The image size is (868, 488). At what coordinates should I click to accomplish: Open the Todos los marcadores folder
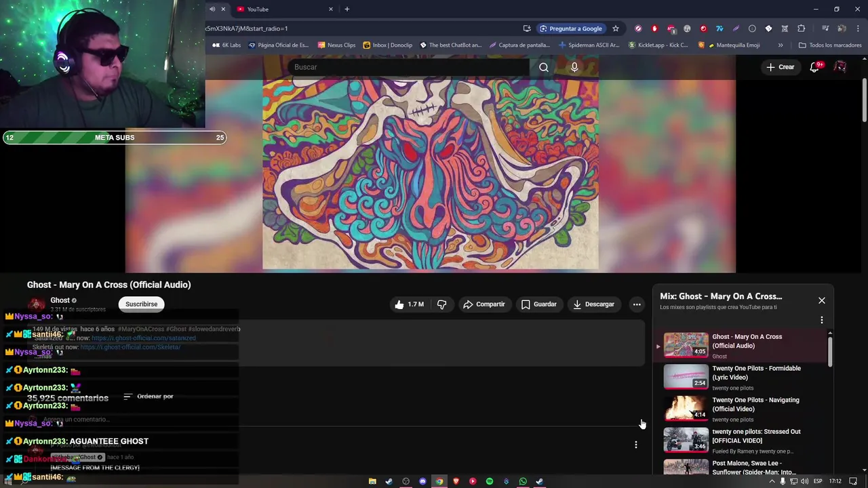[x=830, y=45]
